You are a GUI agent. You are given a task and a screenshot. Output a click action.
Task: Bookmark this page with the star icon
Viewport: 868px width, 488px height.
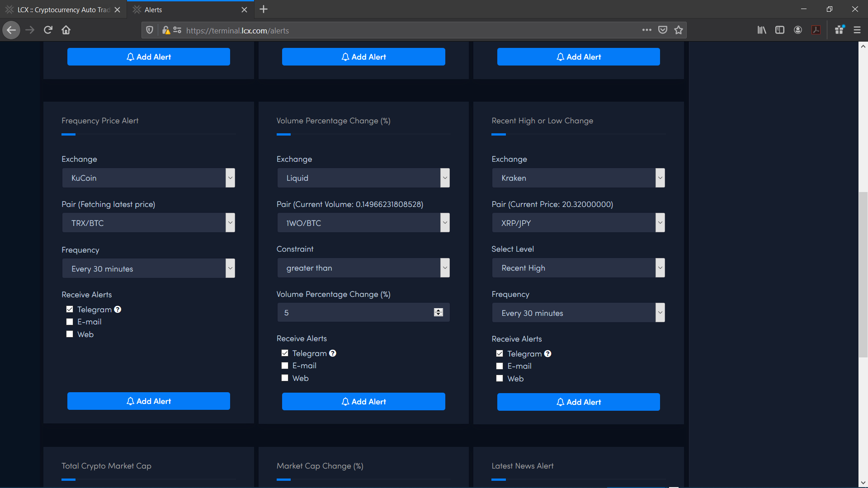click(x=678, y=30)
